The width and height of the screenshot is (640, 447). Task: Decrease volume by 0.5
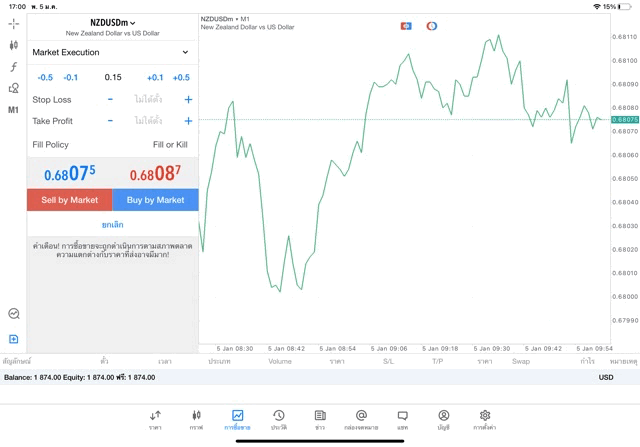(45, 78)
